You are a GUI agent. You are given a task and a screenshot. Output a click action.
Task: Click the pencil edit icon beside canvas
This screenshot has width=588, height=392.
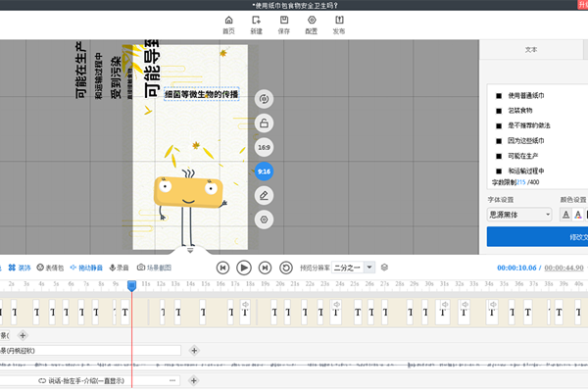[x=264, y=195]
